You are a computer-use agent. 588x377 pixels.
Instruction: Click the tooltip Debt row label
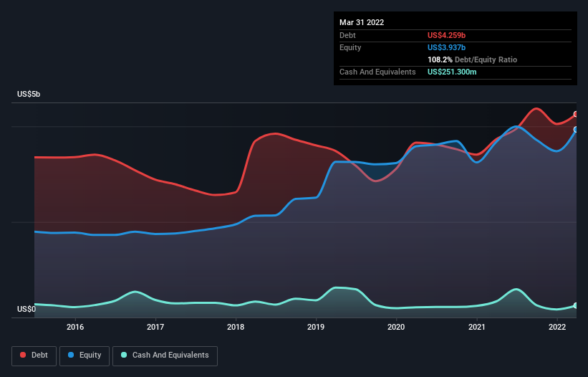point(347,35)
